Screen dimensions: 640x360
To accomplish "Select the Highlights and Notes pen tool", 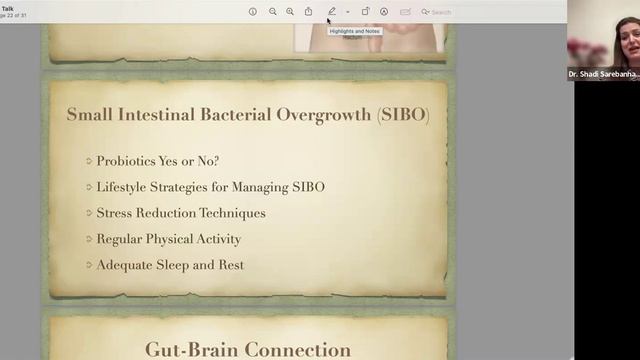I will pyautogui.click(x=332, y=11).
